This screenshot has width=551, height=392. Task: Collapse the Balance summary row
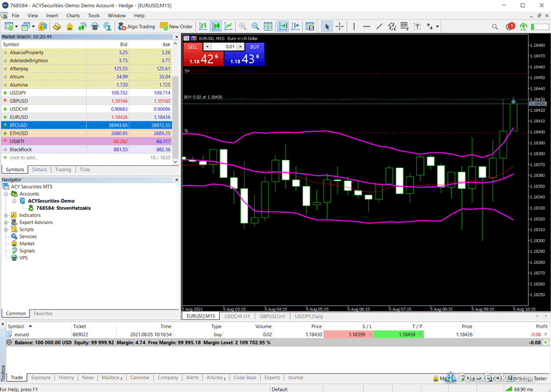click(9, 342)
